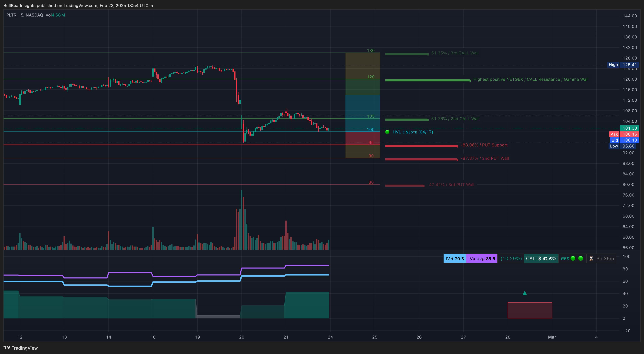Screen dimensions: 644x354
Task: Click the 76.00 price axis label
Action: coord(629,195)
